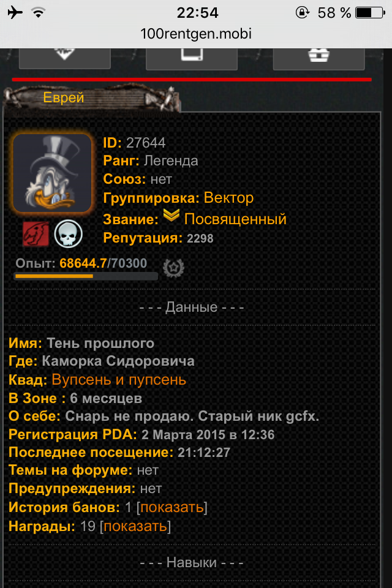Viewport: 392px width, 588px height.
Task: Tap the star wreath medal icon
Action: [x=174, y=268]
